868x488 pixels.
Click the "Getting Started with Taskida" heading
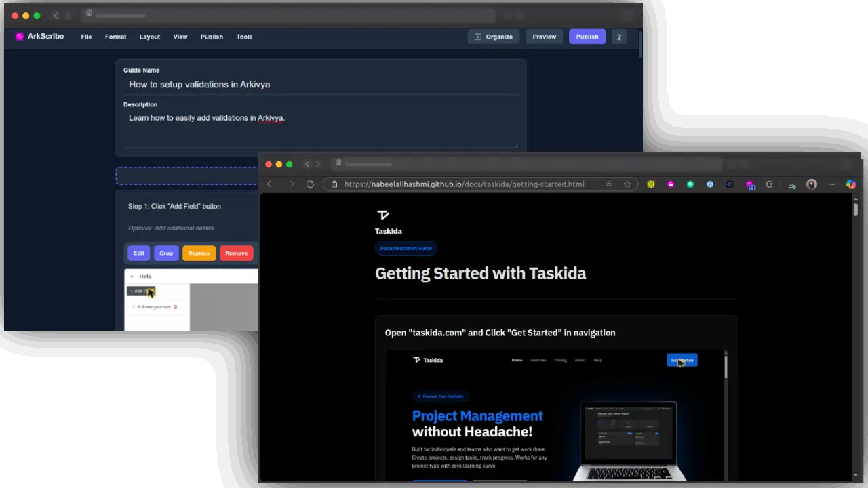481,273
